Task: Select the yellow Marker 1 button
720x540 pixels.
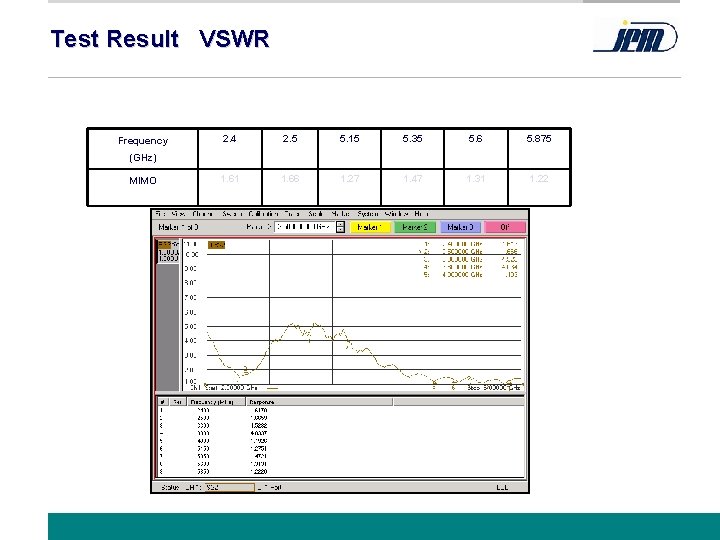Action: [x=370, y=227]
